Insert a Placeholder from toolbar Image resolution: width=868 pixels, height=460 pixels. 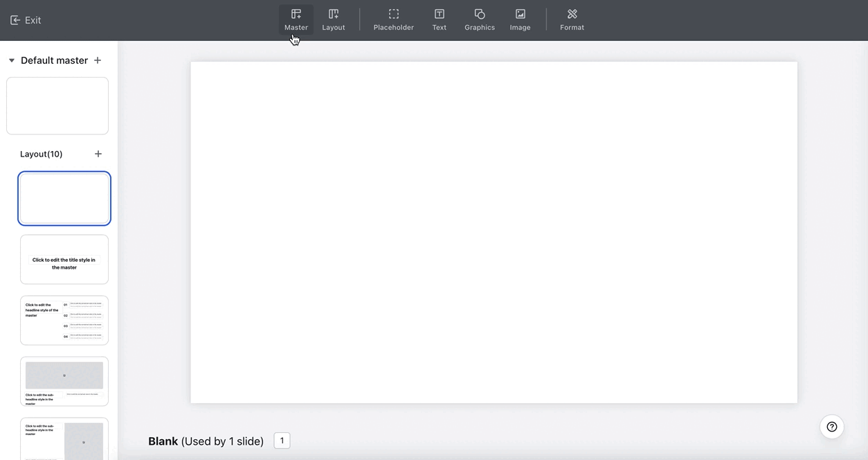click(x=393, y=19)
